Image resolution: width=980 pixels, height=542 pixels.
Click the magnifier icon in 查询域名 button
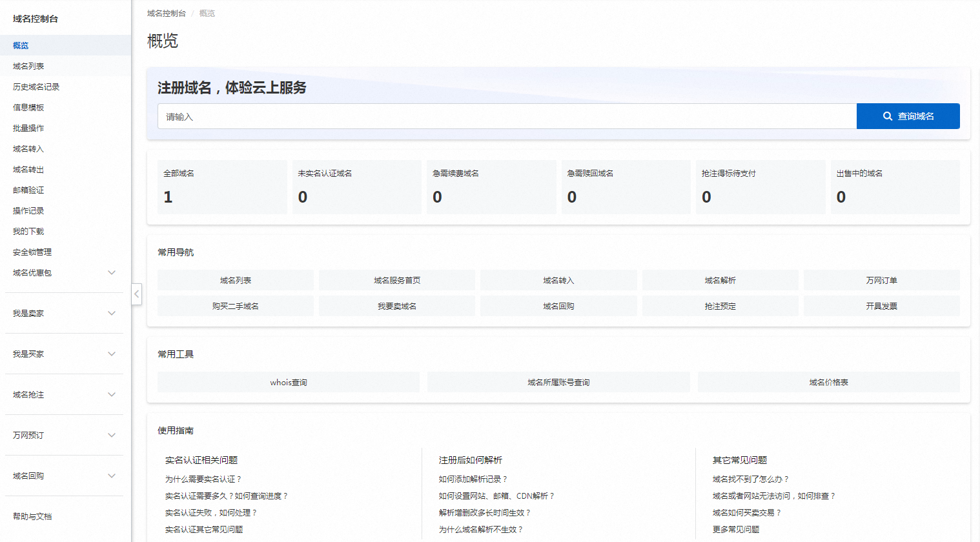[888, 116]
